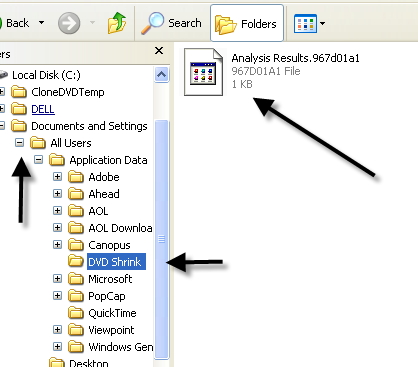418x367 pixels.
Task: Expand the AOL folder
Action: 58,211
